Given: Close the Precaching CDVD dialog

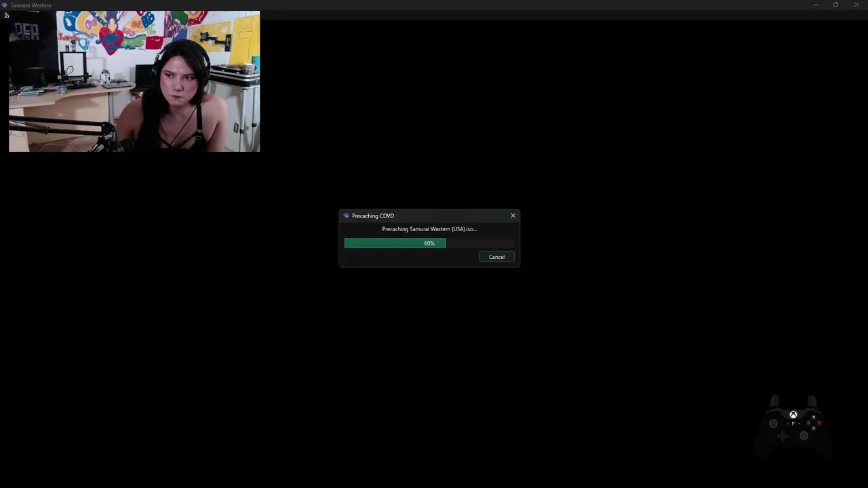Looking at the screenshot, I should [x=513, y=216].
